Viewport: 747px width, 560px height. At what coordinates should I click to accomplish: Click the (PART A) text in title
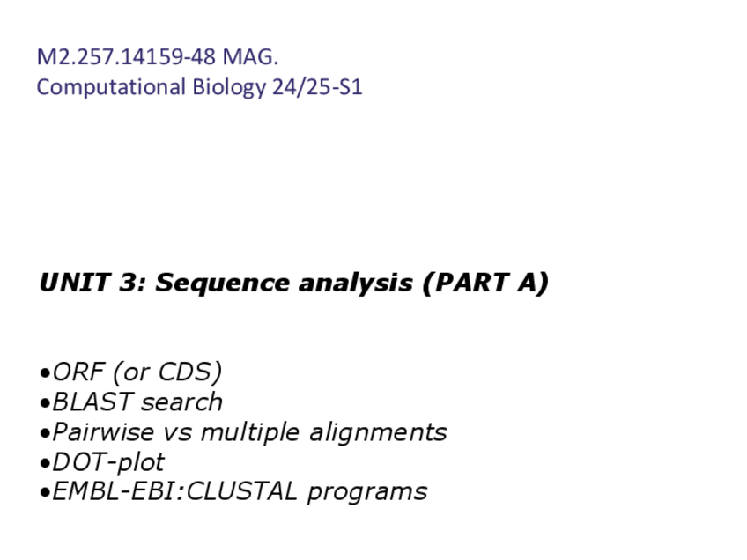pos(485,284)
